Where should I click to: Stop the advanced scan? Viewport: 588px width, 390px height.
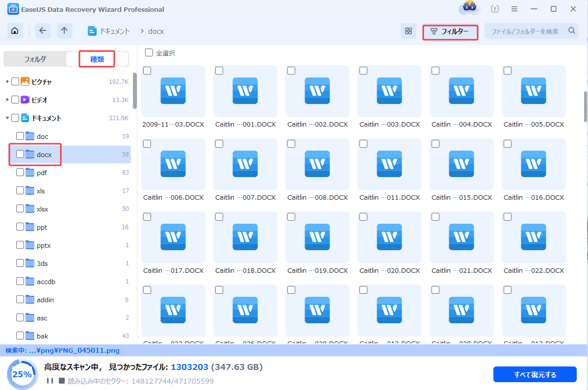click(61, 381)
